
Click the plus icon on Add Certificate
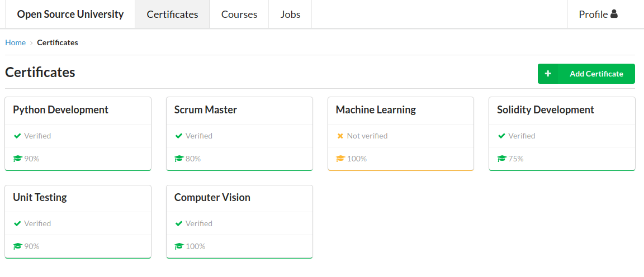[x=548, y=74]
